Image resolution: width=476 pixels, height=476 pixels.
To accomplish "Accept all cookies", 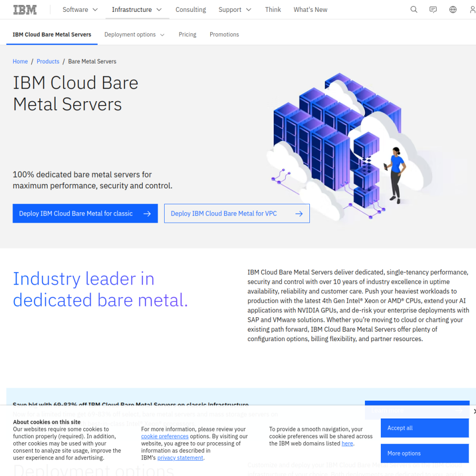I will (424, 428).
